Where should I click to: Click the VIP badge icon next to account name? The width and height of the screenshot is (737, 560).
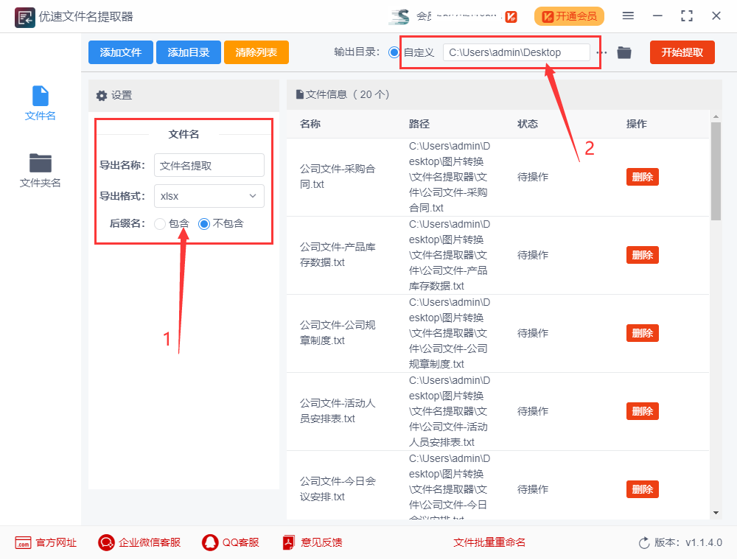pyautogui.click(x=511, y=15)
